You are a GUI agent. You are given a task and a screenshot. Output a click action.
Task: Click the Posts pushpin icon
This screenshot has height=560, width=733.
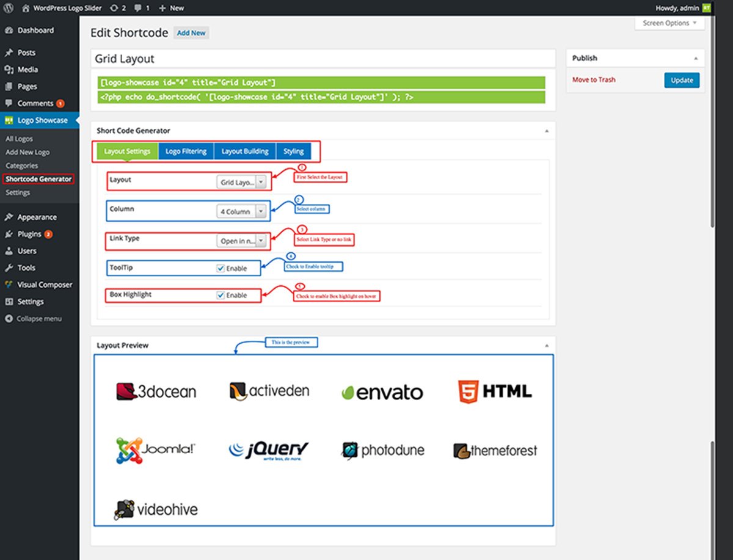coord(9,53)
